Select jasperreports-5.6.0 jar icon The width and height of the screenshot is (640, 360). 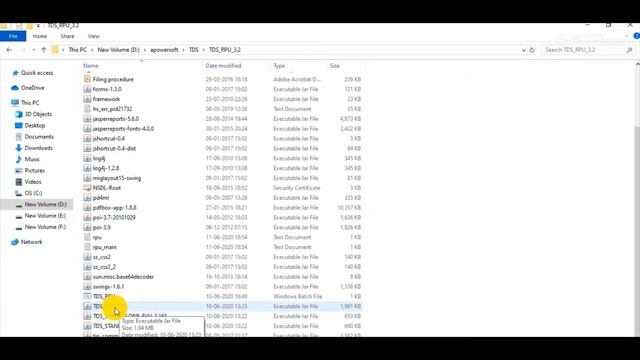87,119
